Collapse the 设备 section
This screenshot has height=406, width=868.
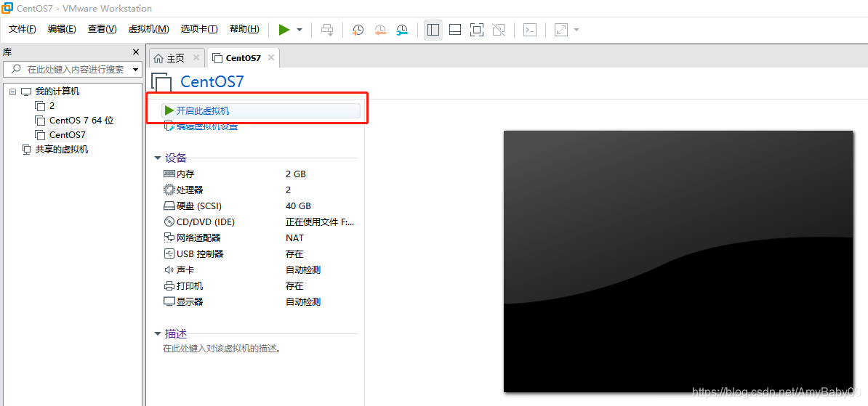pyautogui.click(x=158, y=158)
